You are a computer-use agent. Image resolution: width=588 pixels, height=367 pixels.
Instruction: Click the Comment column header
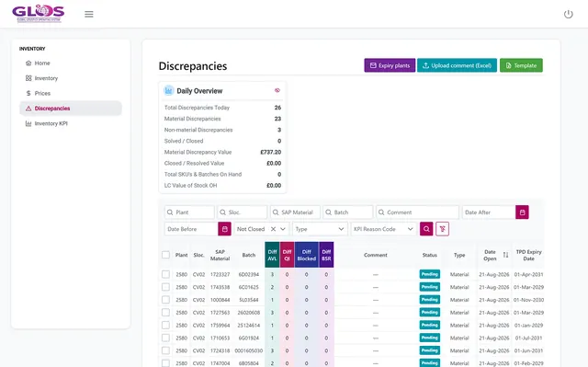pyautogui.click(x=376, y=255)
